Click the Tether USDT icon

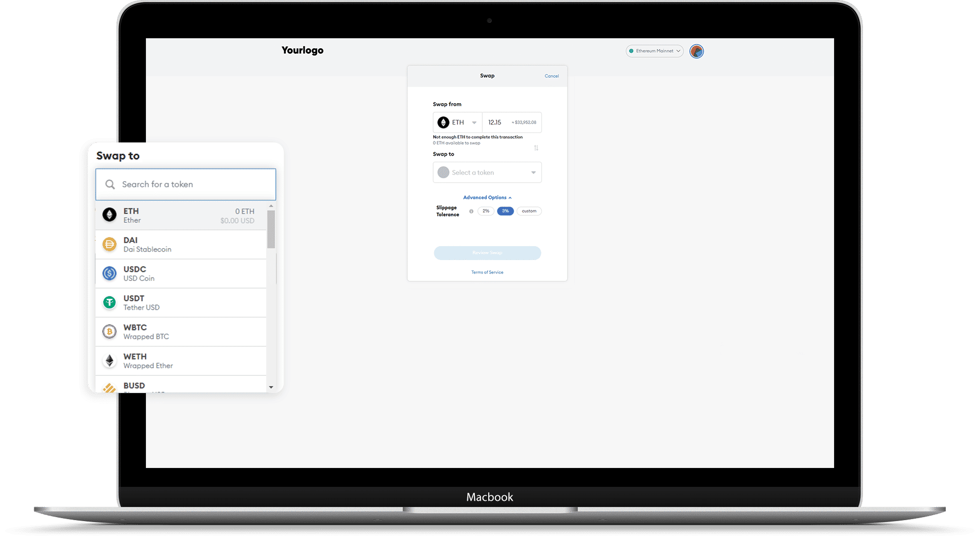(109, 302)
